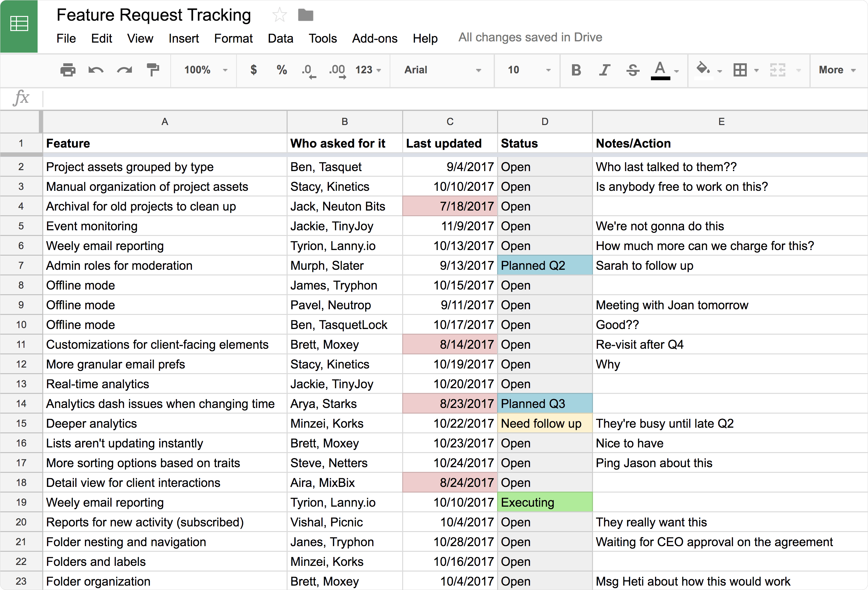The width and height of the screenshot is (868, 590).
Task: Open the Edit menu
Action: (x=101, y=39)
